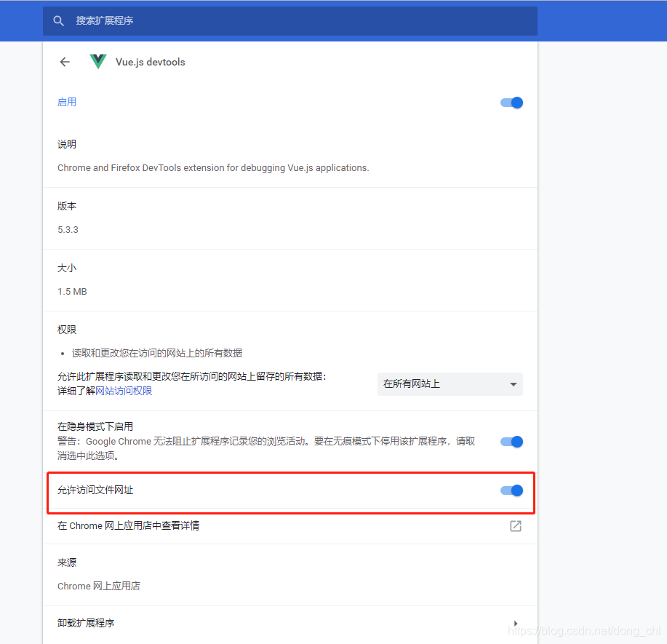Open the 网站访问权限 link
Screen dimensions: 667x644
coord(124,391)
